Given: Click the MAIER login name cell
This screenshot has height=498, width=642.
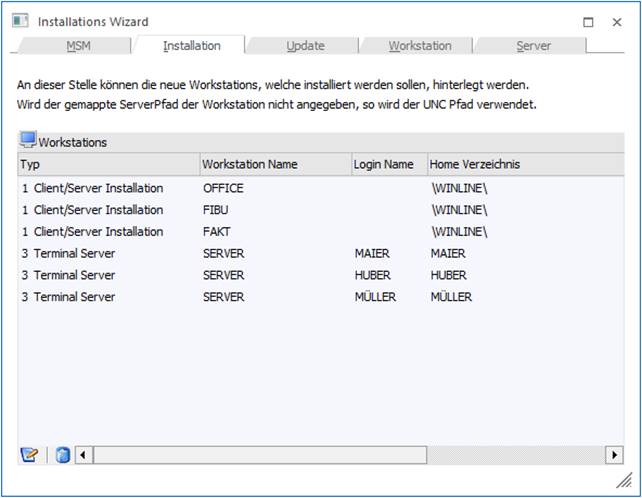Looking at the screenshot, I should point(372,254).
